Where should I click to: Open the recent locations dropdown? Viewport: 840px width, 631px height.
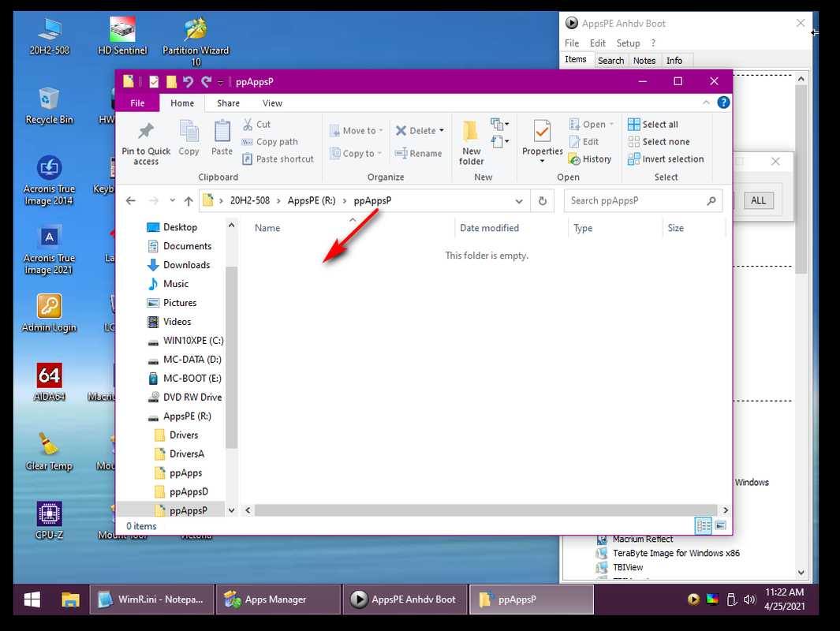pyautogui.click(x=172, y=201)
